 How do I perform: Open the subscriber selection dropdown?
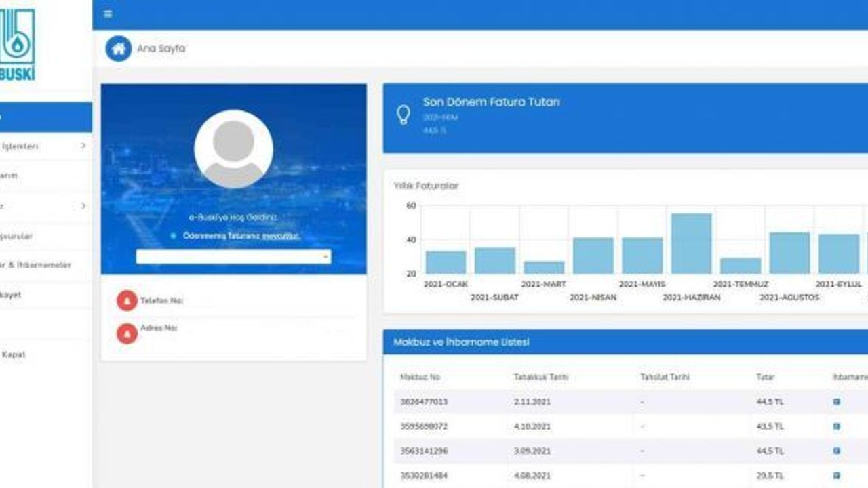pyautogui.click(x=233, y=257)
